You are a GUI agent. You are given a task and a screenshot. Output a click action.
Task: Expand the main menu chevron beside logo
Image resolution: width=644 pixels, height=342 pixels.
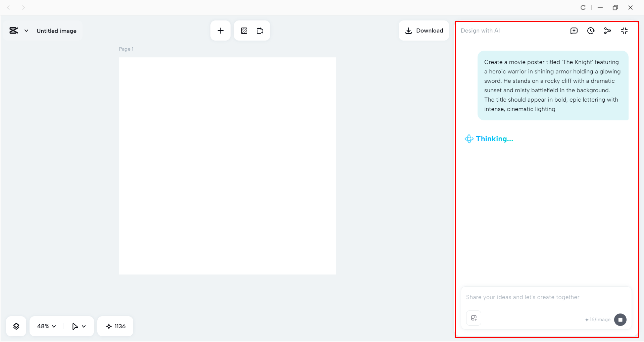coord(26,31)
